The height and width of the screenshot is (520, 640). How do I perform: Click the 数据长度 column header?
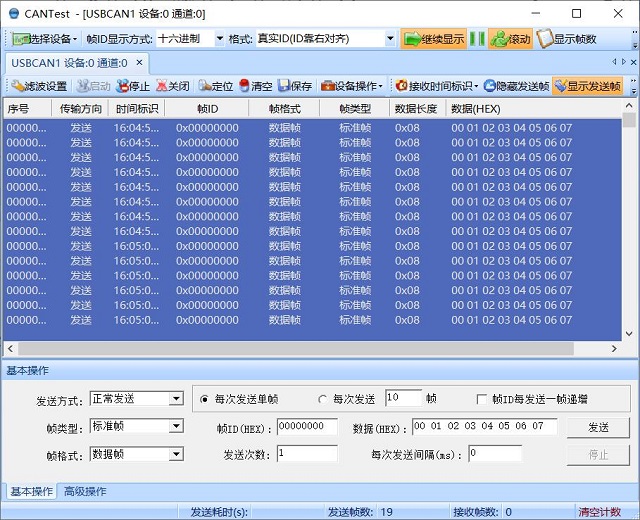[x=416, y=109]
